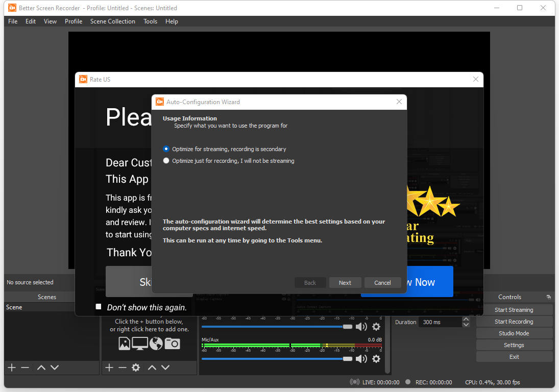
Task: Remove selected scene with the minus icon
Action: [x=25, y=367]
